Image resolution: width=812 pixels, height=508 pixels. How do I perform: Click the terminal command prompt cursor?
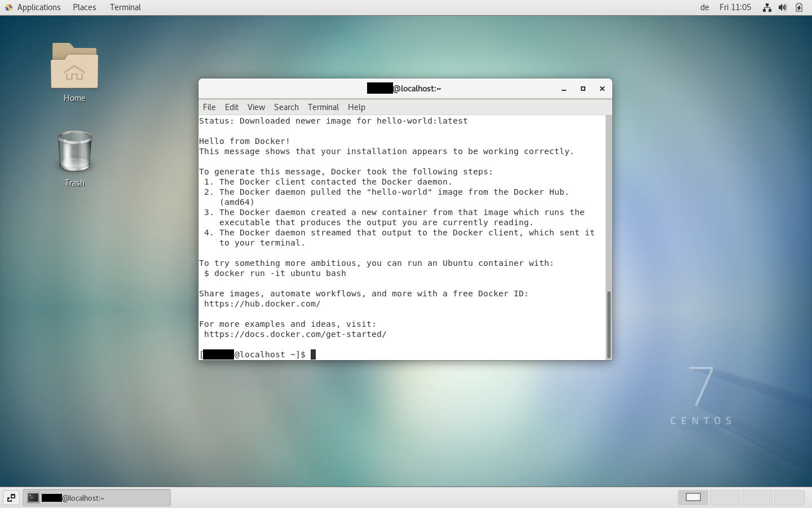pyautogui.click(x=314, y=354)
